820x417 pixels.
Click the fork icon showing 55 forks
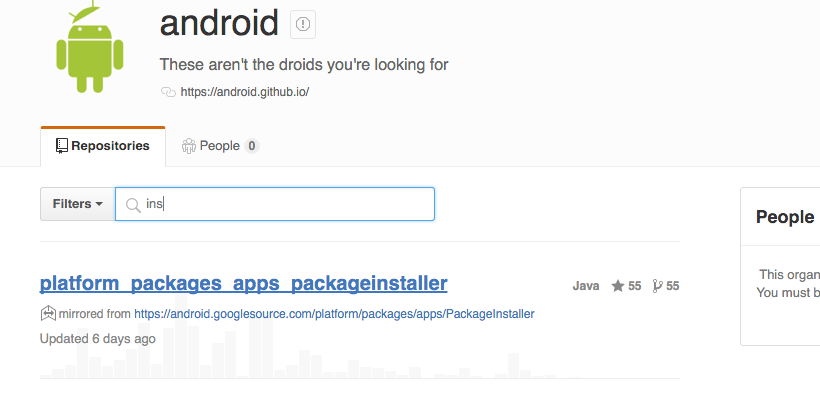[x=657, y=286]
